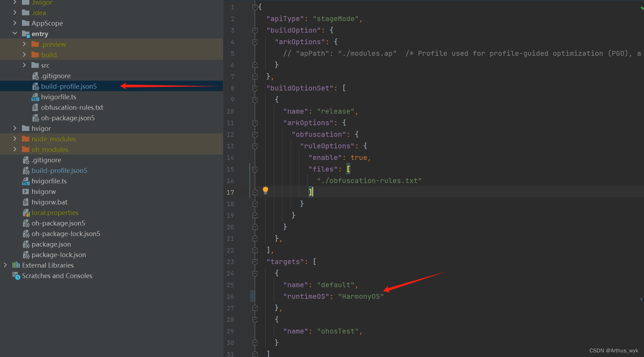Viewport: 644px width, 357px height.
Task: Click the green inspection checkmark in the editor
Action: [642, 8]
